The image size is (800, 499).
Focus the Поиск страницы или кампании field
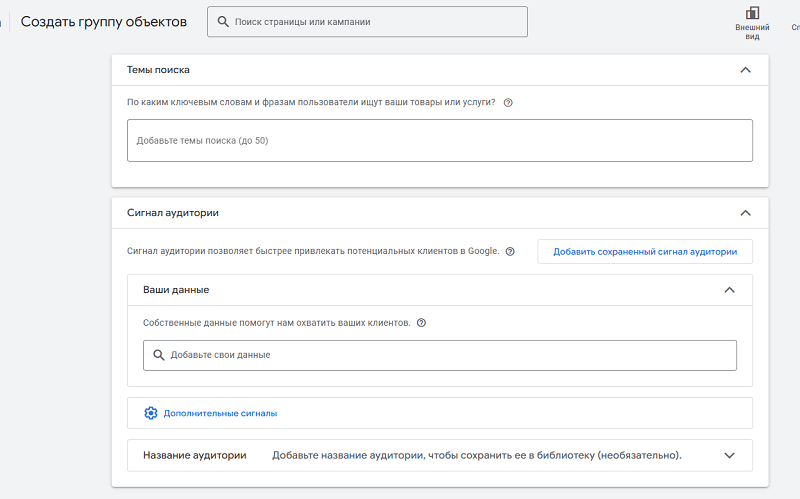(367, 21)
